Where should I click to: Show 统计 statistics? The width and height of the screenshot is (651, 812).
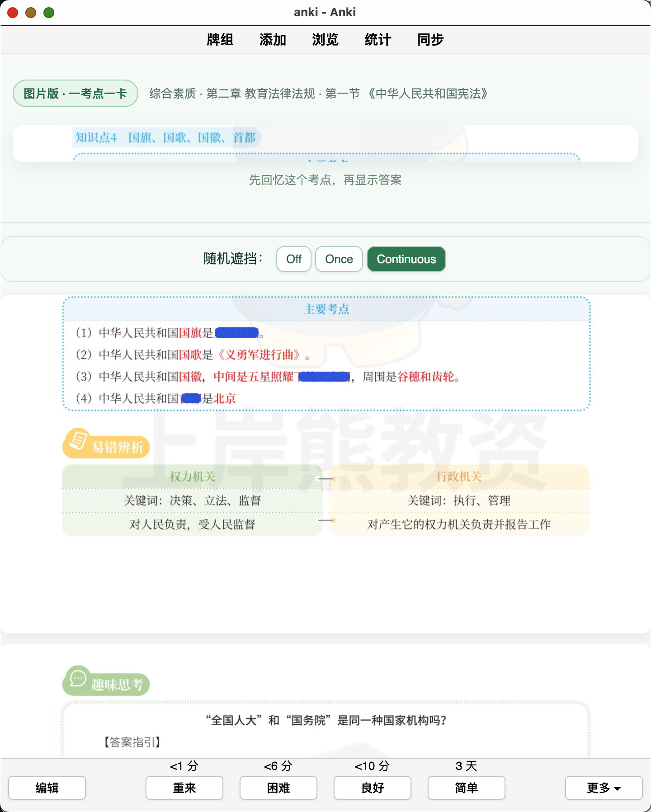click(377, 40)
